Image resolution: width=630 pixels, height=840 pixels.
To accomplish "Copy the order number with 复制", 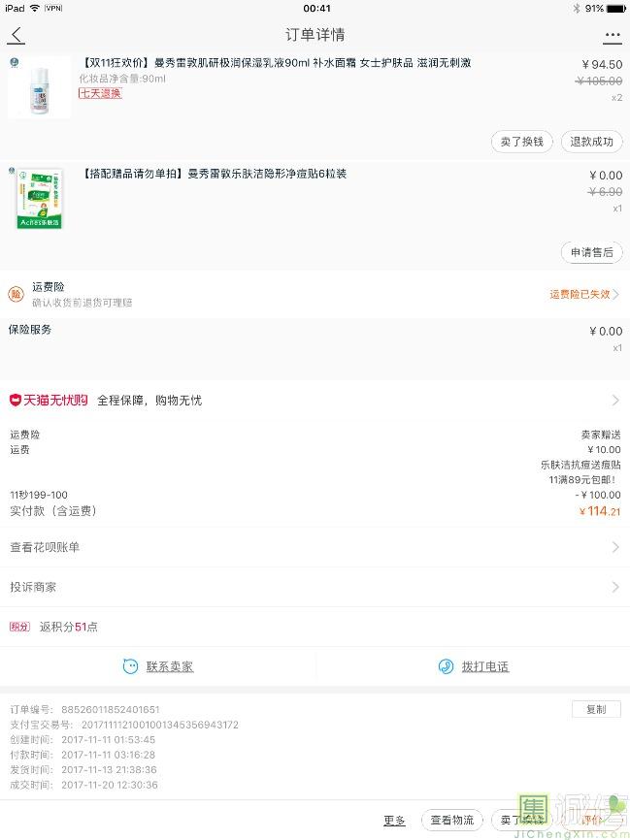I will point(595,709).
